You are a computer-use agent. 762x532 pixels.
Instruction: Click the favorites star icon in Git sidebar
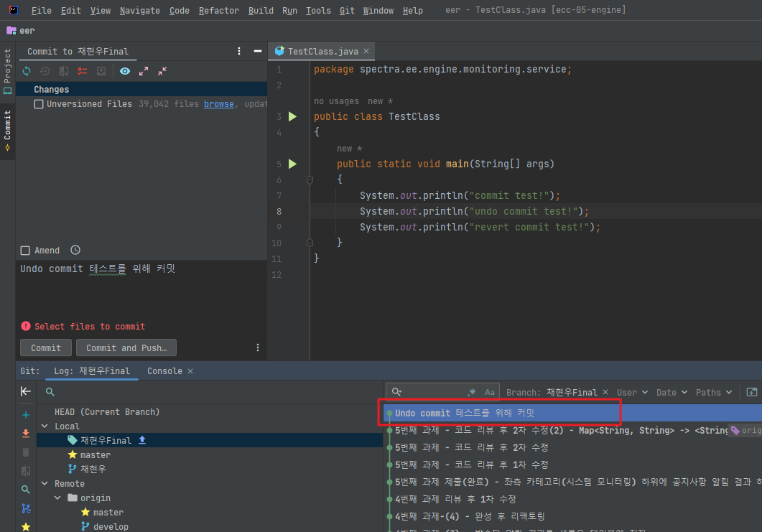pyautogui.click(x=25, y=526)
